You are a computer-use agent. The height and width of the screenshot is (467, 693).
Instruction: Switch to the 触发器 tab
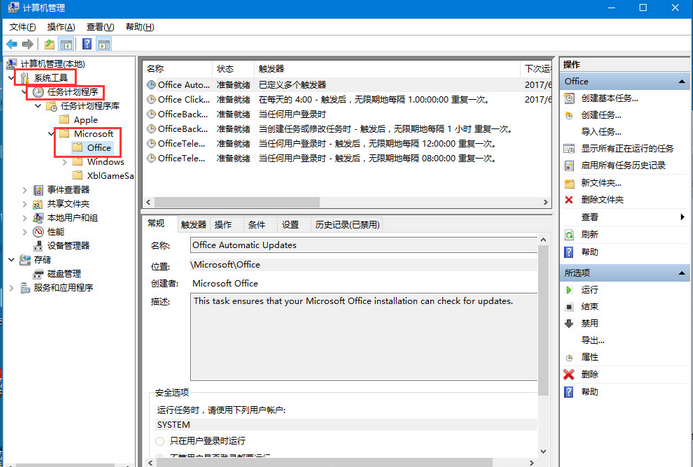193,225
